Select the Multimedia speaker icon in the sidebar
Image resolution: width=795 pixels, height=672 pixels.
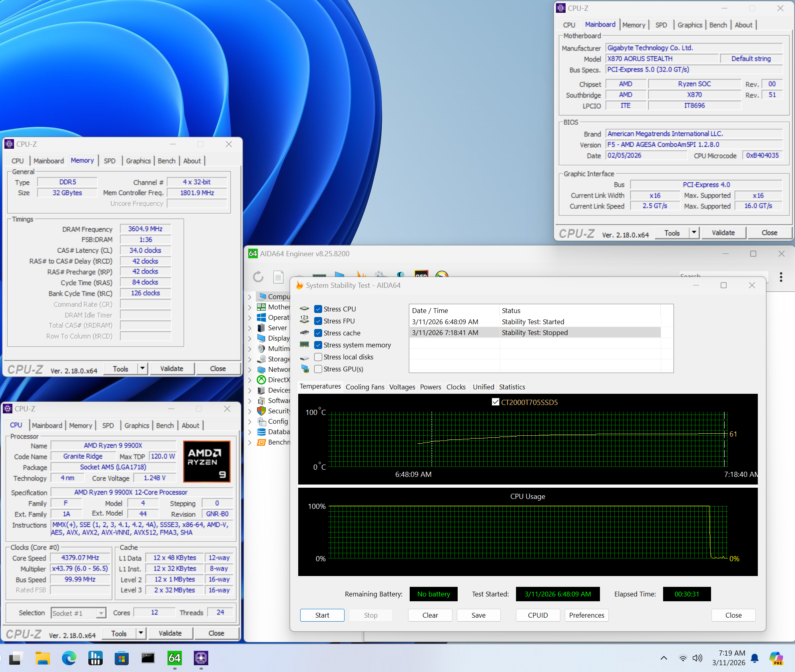point(261,349)
